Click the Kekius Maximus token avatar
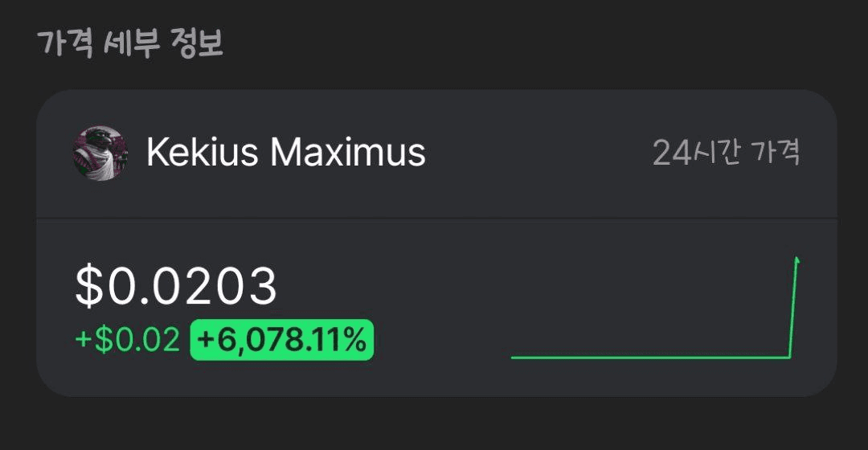Viewport: 868px width, 450px height. [x=100, y=153]
